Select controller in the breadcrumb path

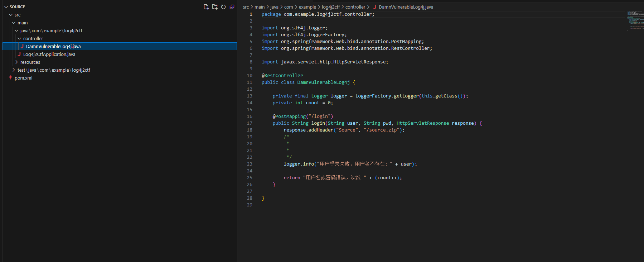click(x=355, y=7)
